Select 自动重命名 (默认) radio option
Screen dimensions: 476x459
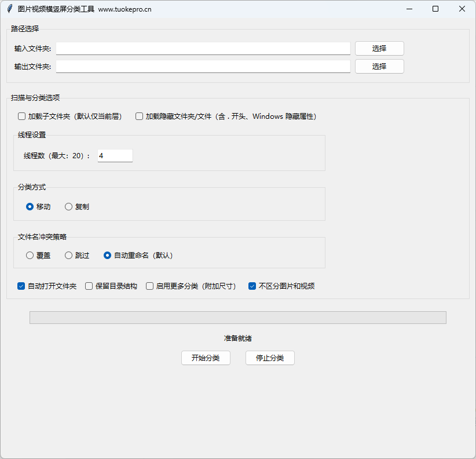point(107,256)
